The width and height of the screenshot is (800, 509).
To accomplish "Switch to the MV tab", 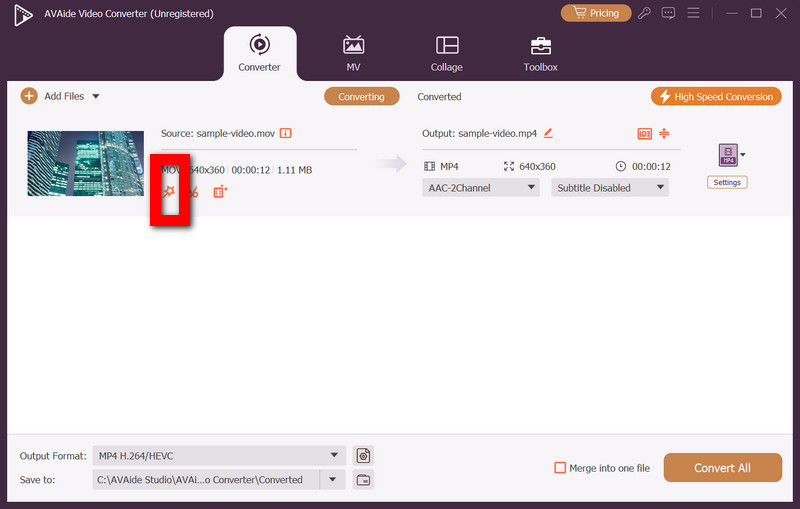I will tap(353, 53).
